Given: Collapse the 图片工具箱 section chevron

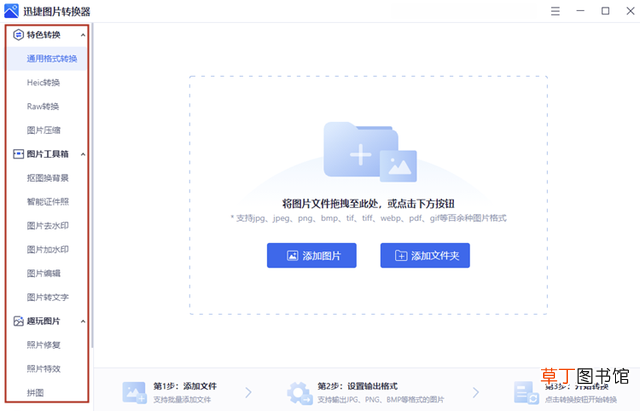Looking at the screenshot, I should [83, 154].
